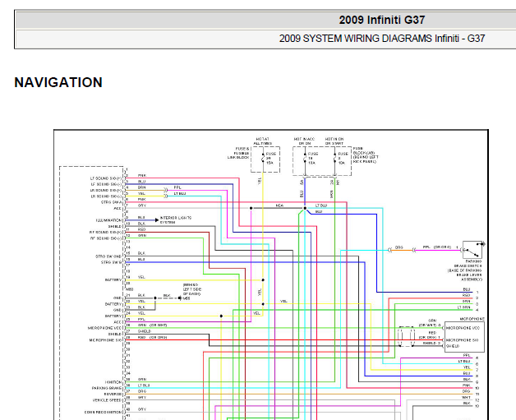Click the NAVIGATION section heading
The width and height of the screenshot is (516, 420).
pos(58,82)
